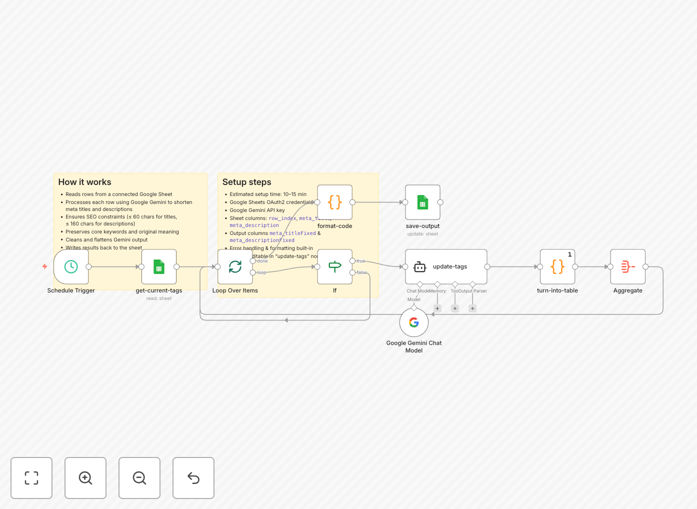Click the turn-into-table output handle
The image size is (697, 509).
[x=575, y=267]
